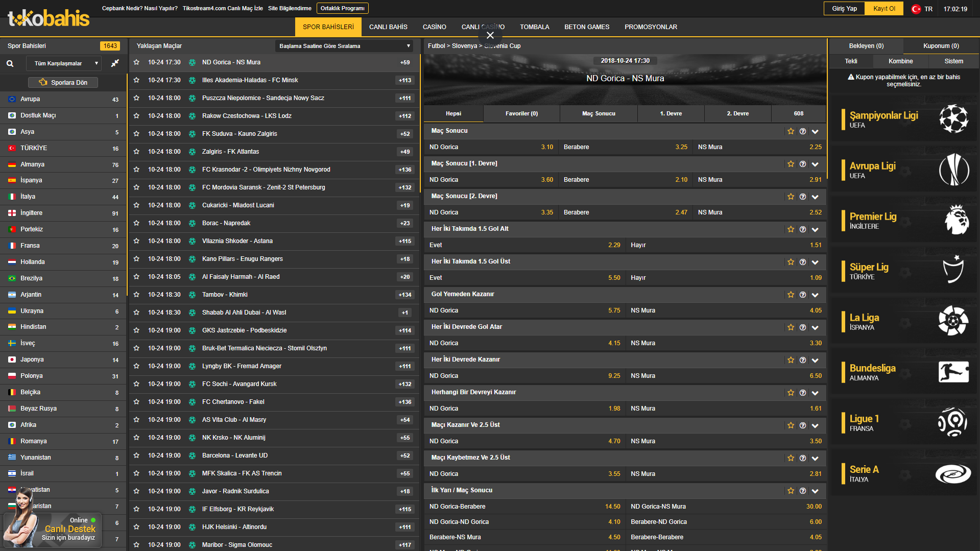Viewport: 980px width, 551px height.
Task: Click the X close icon above breadcrumb
Action: [490, 35]
